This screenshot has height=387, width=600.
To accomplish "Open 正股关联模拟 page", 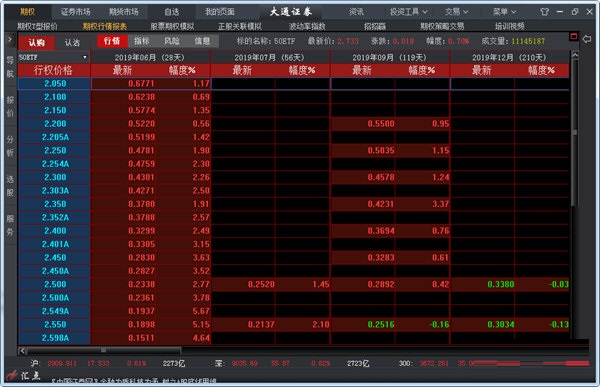I will click(x=240, y=26).
